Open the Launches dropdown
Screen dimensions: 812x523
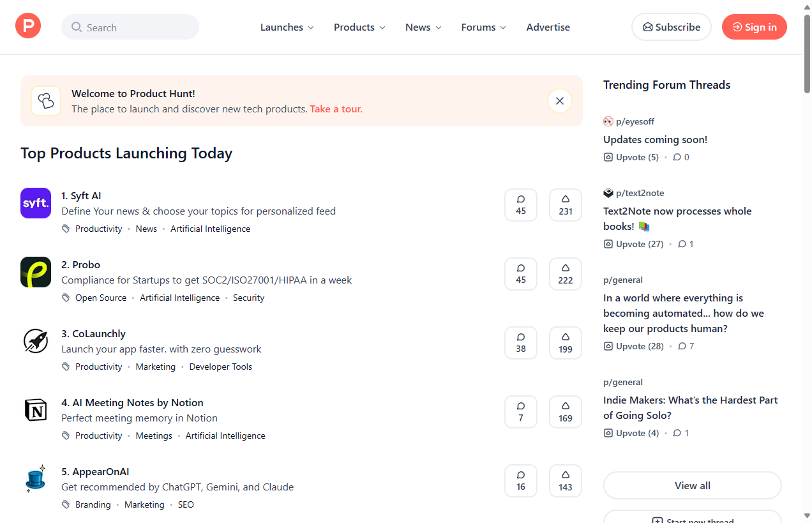[x=287, y=27]
